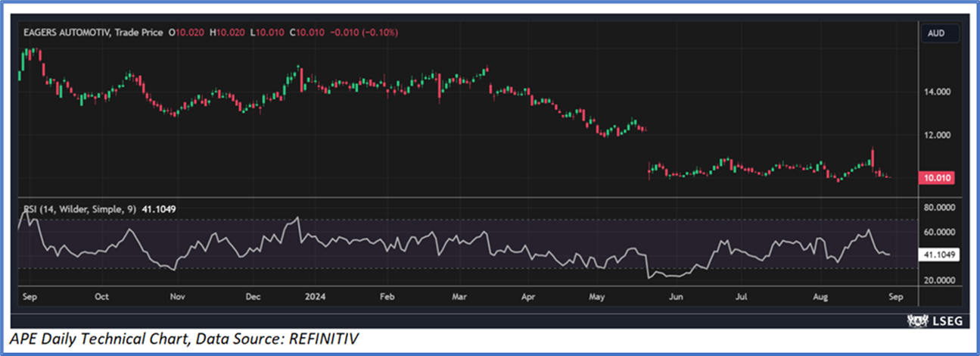
Task: Click the L10.010 low price value
Action: (267, 33)
